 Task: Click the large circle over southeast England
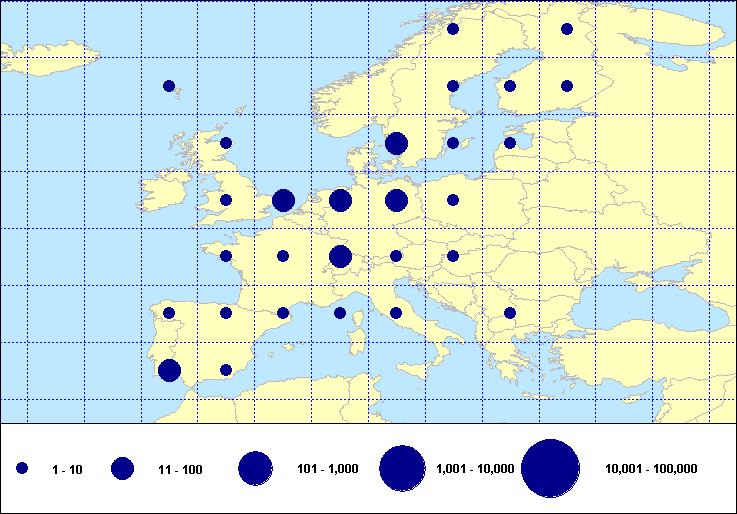pyautogui.click(x=283, y=200)
